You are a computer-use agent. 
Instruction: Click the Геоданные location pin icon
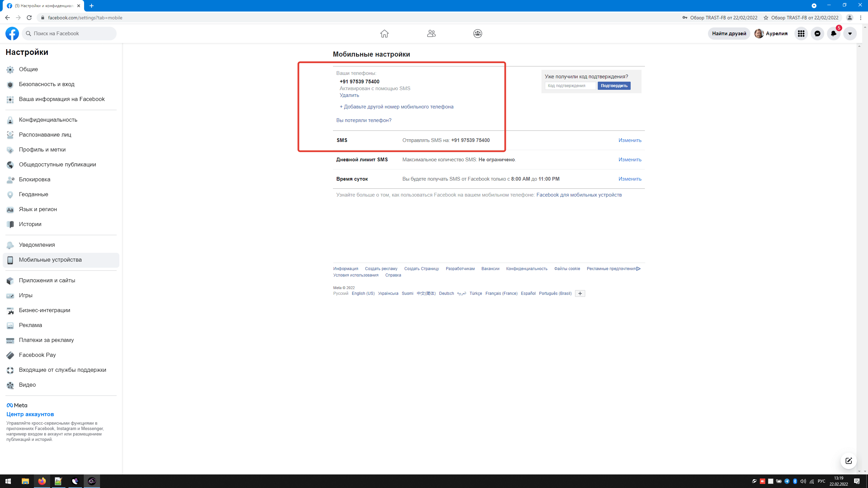(10, 195)
